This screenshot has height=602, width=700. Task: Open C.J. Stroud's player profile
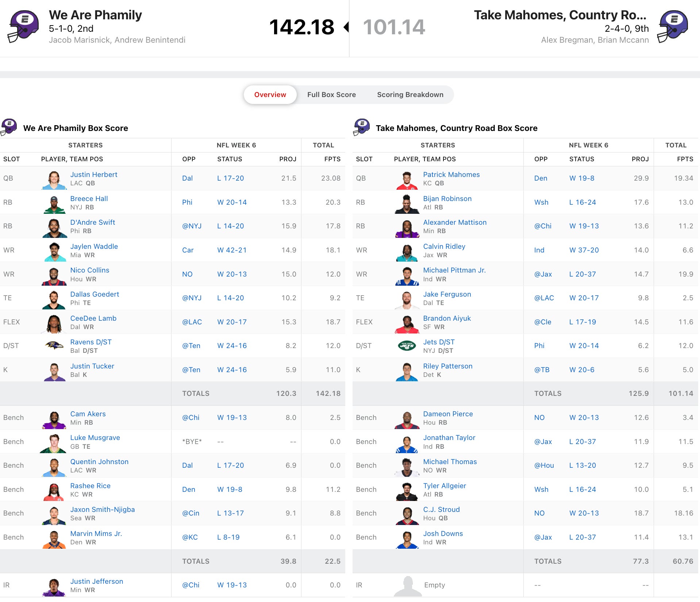(x=441, y=509)
